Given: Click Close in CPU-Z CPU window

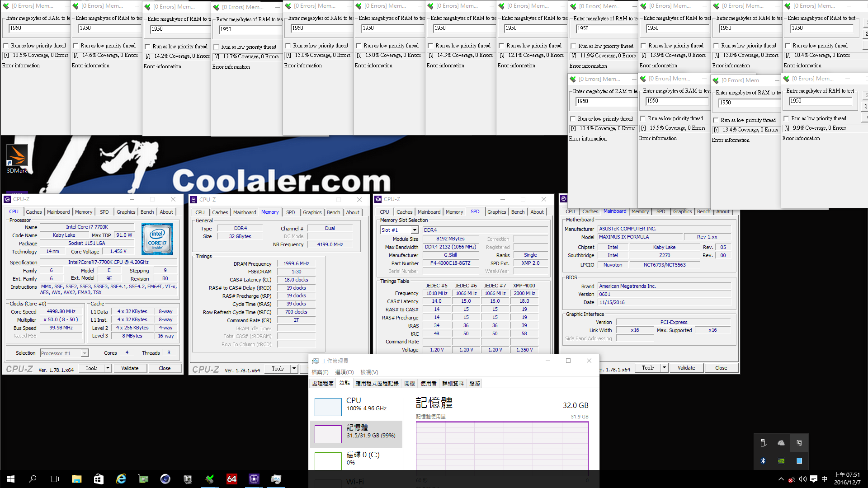Looking at the screenshot, I should click(x=165, y=368).
